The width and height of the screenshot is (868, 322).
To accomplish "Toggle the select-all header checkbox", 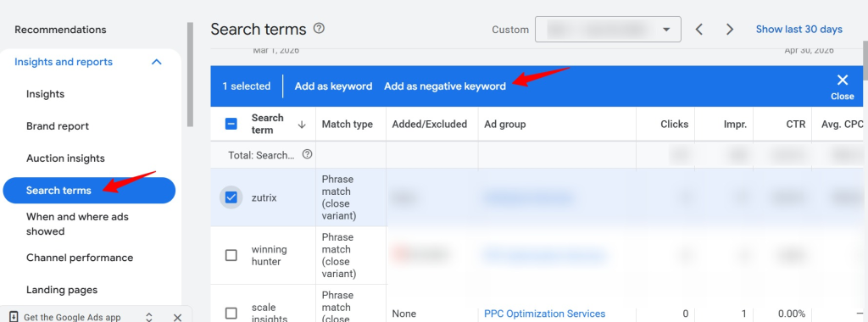I will click(x=231, y=124).
